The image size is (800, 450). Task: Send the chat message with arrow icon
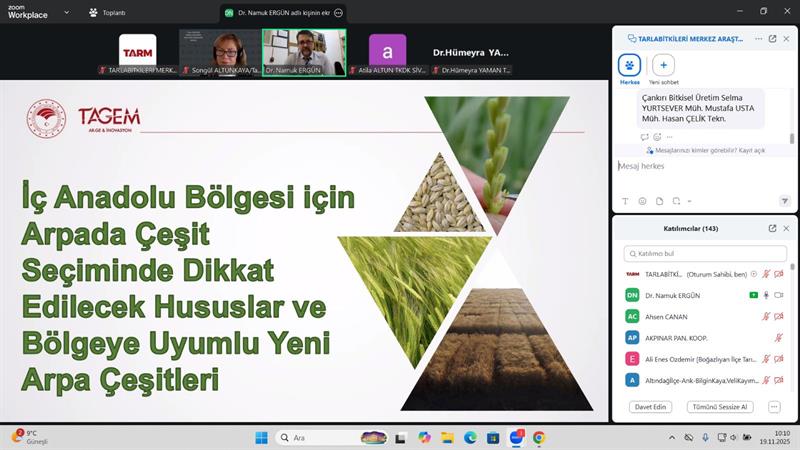(x=785, y=201)
